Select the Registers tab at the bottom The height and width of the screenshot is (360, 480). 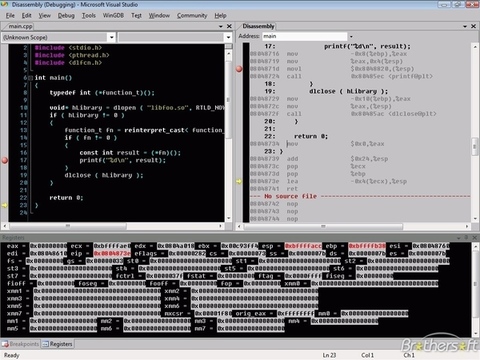click(x=57, y=344)
